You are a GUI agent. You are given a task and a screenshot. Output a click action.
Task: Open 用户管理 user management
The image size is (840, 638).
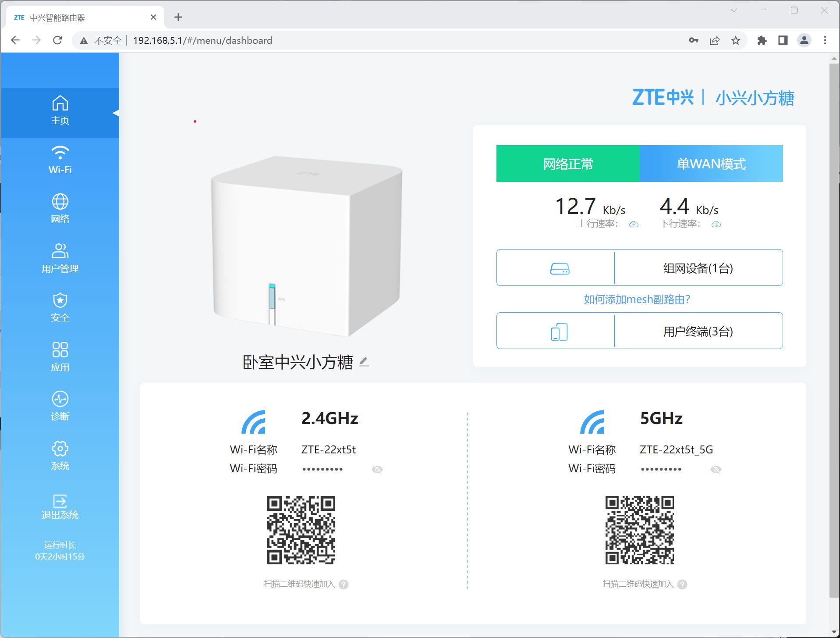[x=60, y=259]
